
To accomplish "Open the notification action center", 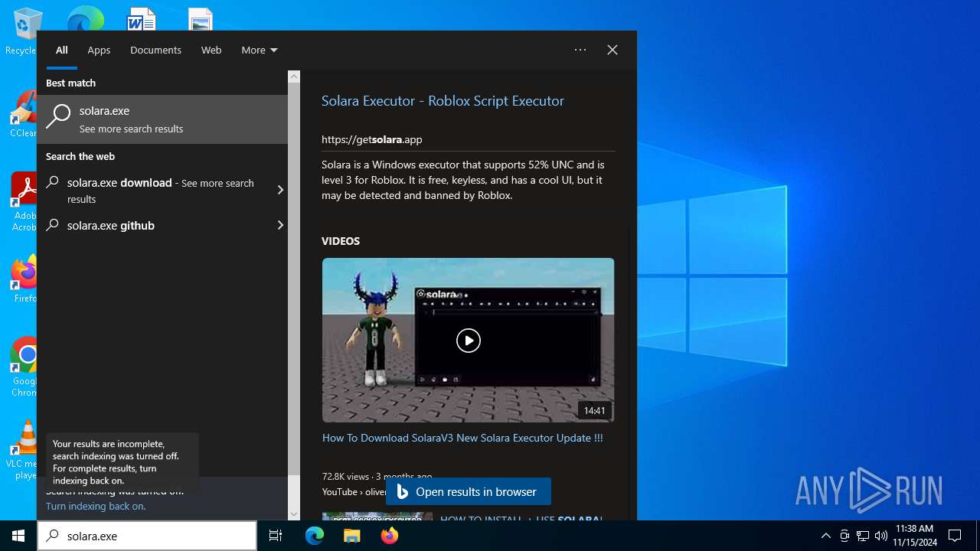I will (x=955, y=536).
